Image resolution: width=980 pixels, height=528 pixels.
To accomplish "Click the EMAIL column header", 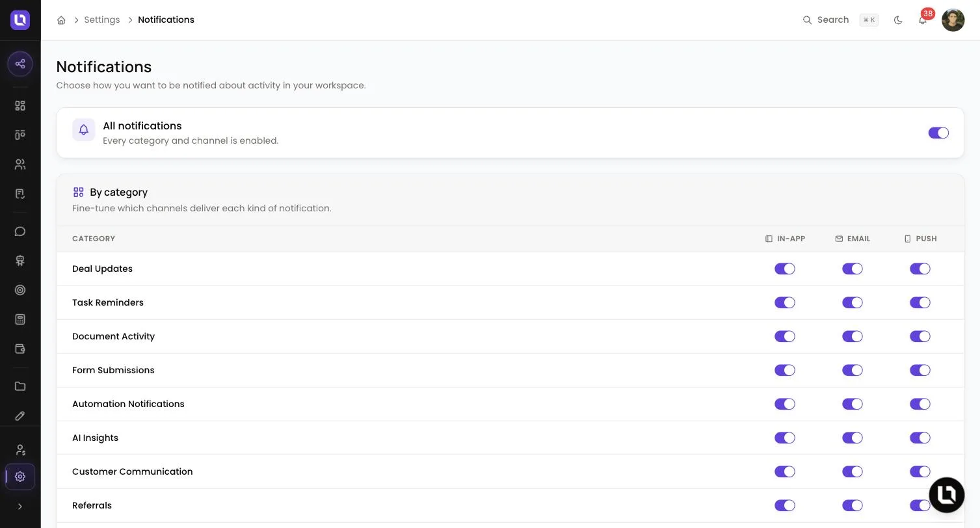I will (853, 239).
